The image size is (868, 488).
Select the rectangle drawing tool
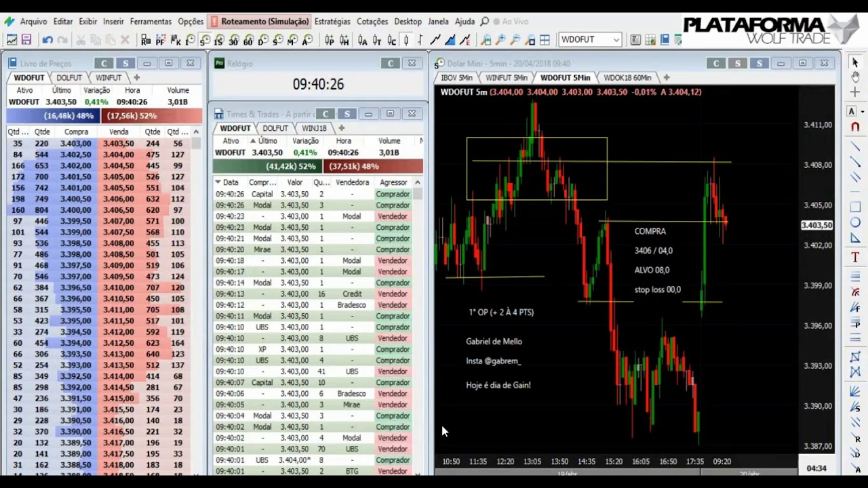click(x=855, y=207)
